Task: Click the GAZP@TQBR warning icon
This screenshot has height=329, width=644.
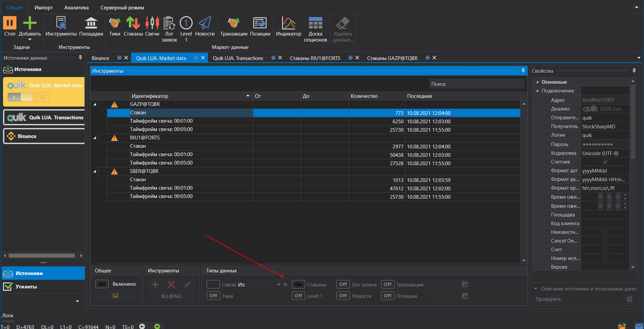Action: tap(114, 105)
